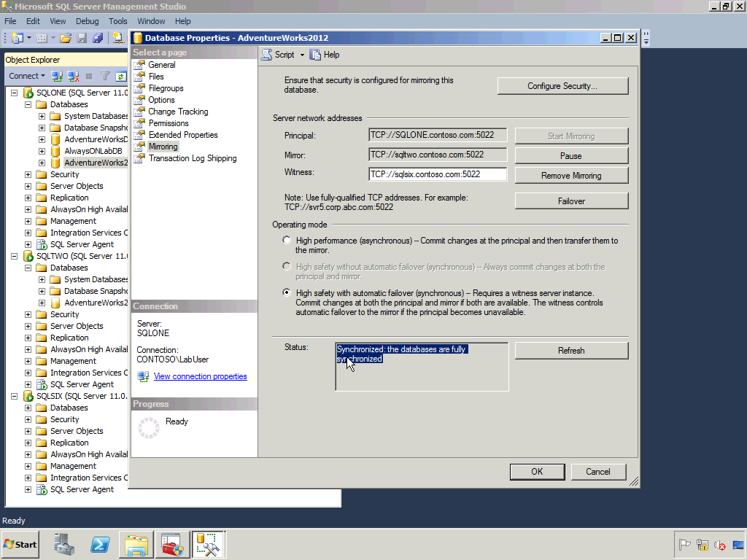Refresh the Object Explorer tree
747x560 pixels.
point(121,76)
